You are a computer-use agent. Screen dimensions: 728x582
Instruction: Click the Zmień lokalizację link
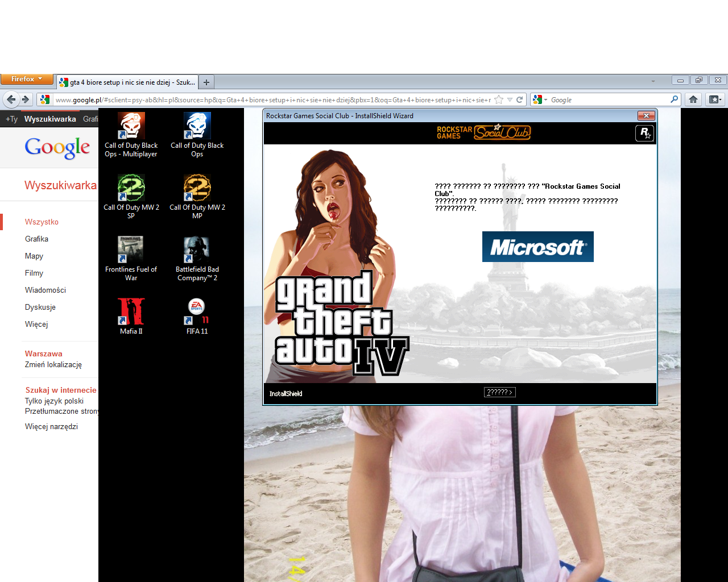pyautogui.click(x=53, y=365)
